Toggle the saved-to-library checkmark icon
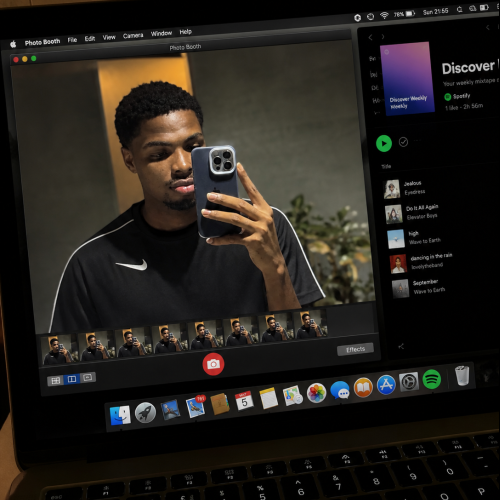The width and height of the screenshot is (500, 500). (x=403, y=142)
